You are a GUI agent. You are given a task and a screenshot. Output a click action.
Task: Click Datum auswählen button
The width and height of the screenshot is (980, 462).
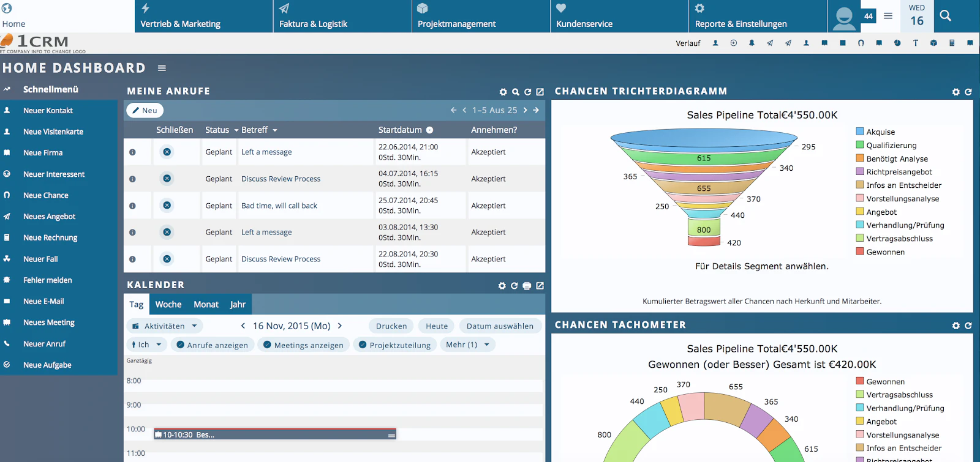(x=500, y=326)
